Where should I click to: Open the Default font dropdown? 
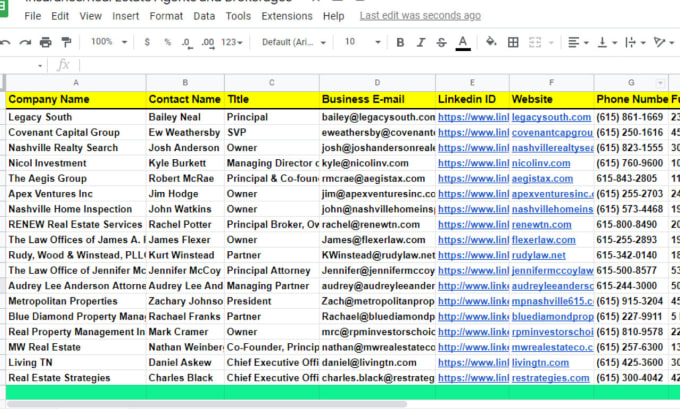coord(294,42)
